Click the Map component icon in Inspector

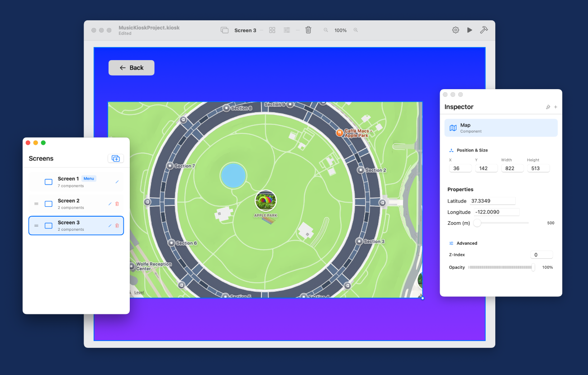[x=453, y=128]
